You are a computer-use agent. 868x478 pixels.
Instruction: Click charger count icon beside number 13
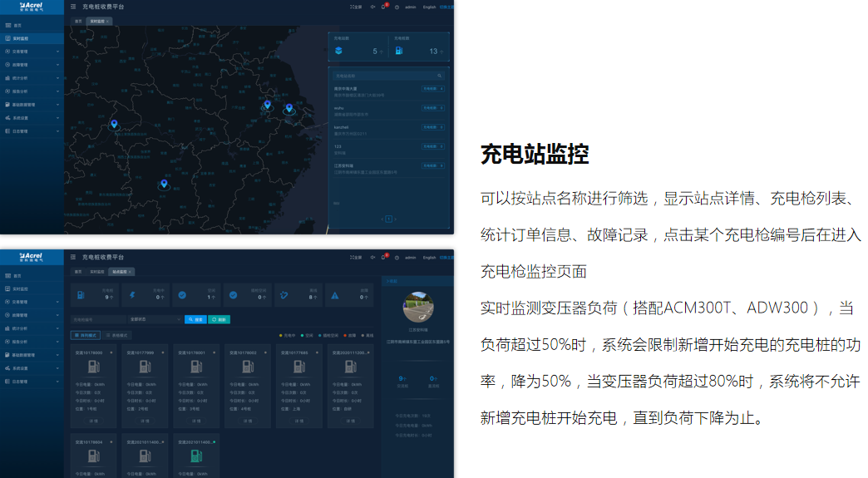pyautogui.click(x=399, y=51)
